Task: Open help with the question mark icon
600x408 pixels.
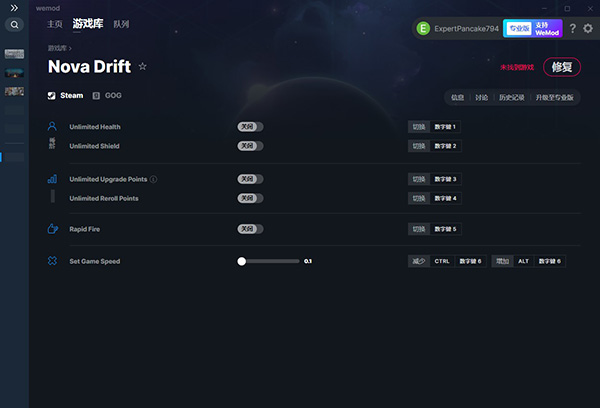Action: pyautogui.click(x=572, y=28)
